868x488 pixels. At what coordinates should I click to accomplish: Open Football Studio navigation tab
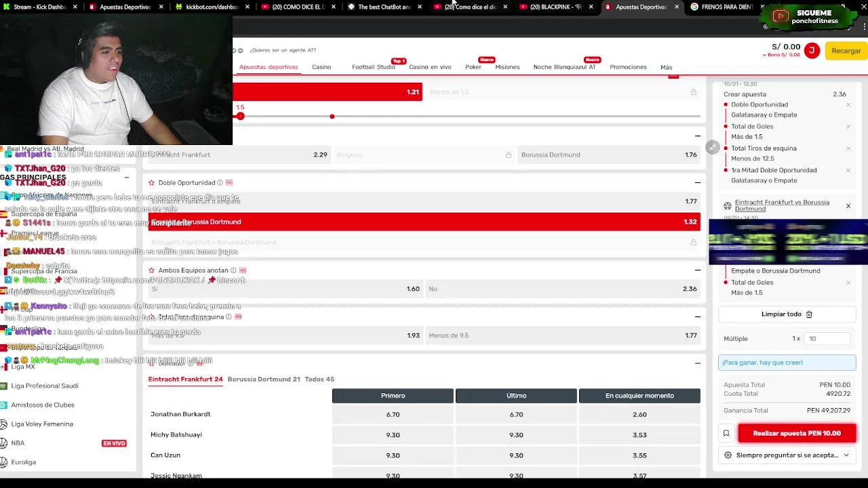(374, 67)
